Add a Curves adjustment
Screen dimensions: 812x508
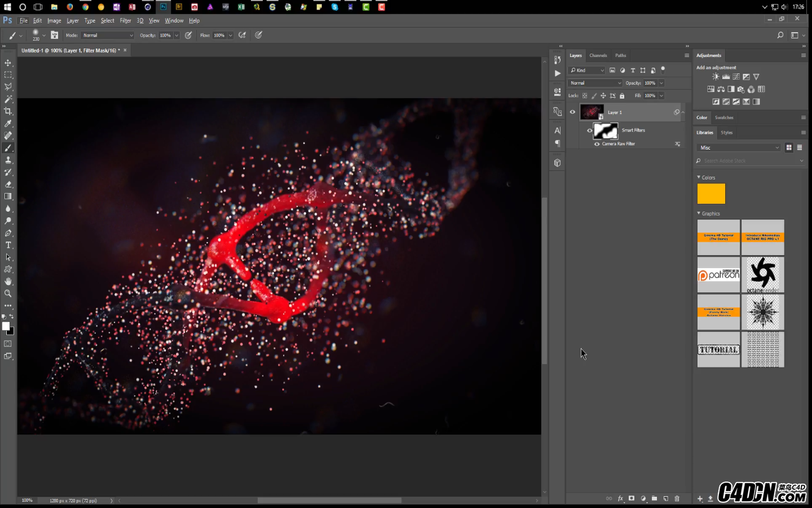736,77
